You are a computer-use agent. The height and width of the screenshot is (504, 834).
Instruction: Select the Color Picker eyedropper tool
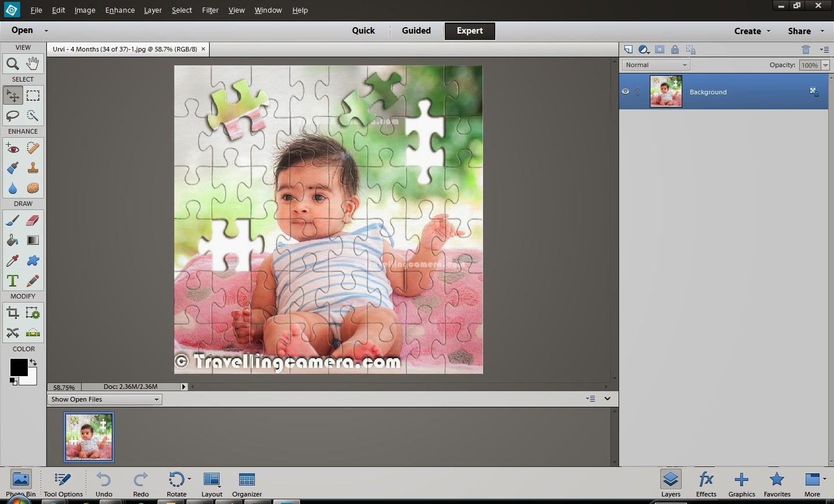click(x=12, y=261)
